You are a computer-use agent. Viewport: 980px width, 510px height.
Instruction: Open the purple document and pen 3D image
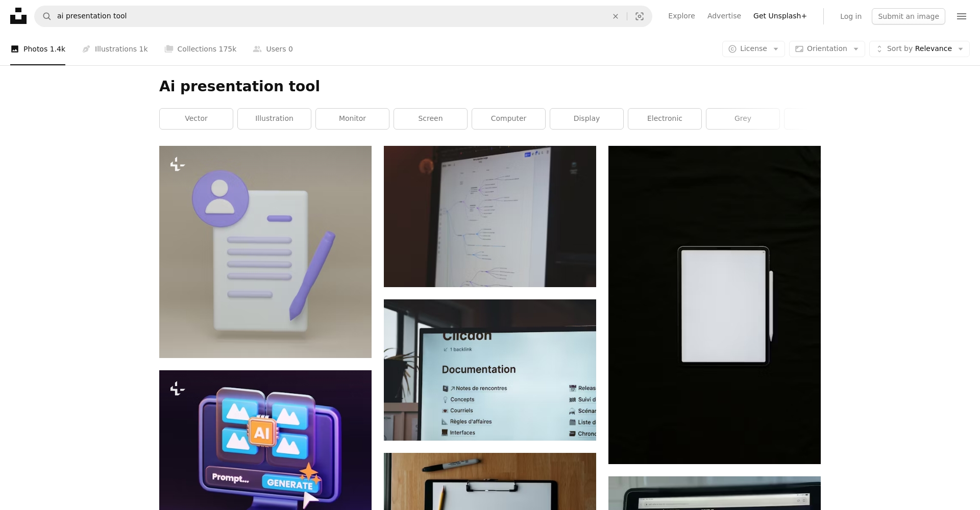[x=265, y=252]
